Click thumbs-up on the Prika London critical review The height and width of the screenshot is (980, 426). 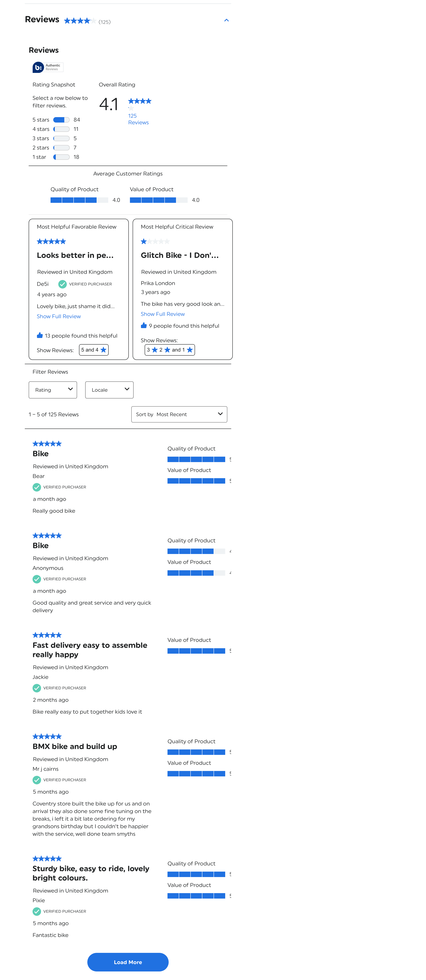coord(144,325)
